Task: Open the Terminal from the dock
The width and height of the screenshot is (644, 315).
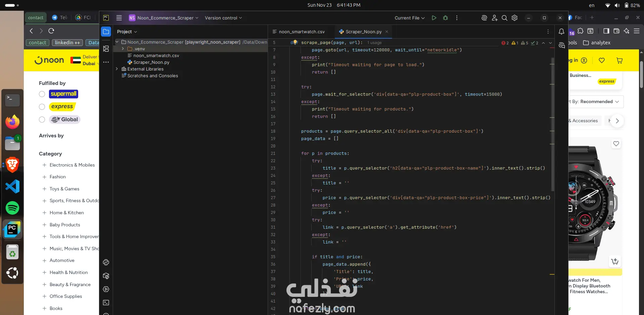Action: [12, 100]
